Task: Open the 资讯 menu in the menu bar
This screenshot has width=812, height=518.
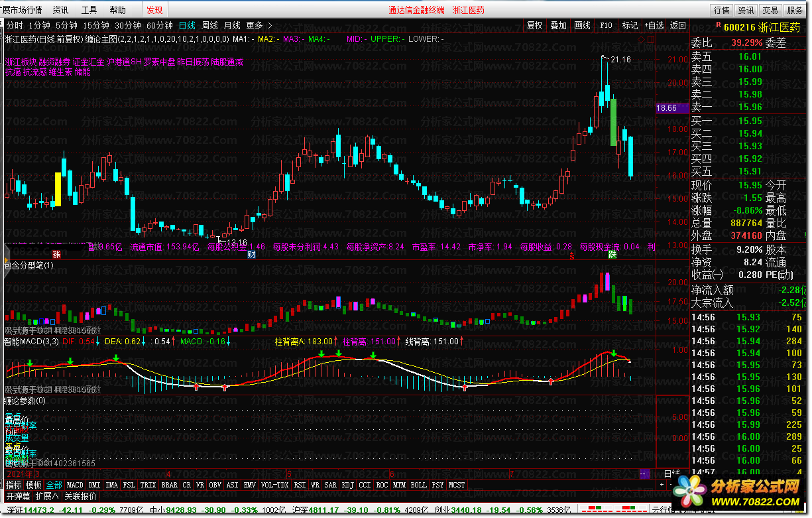Action: click(x=60, y=10)
